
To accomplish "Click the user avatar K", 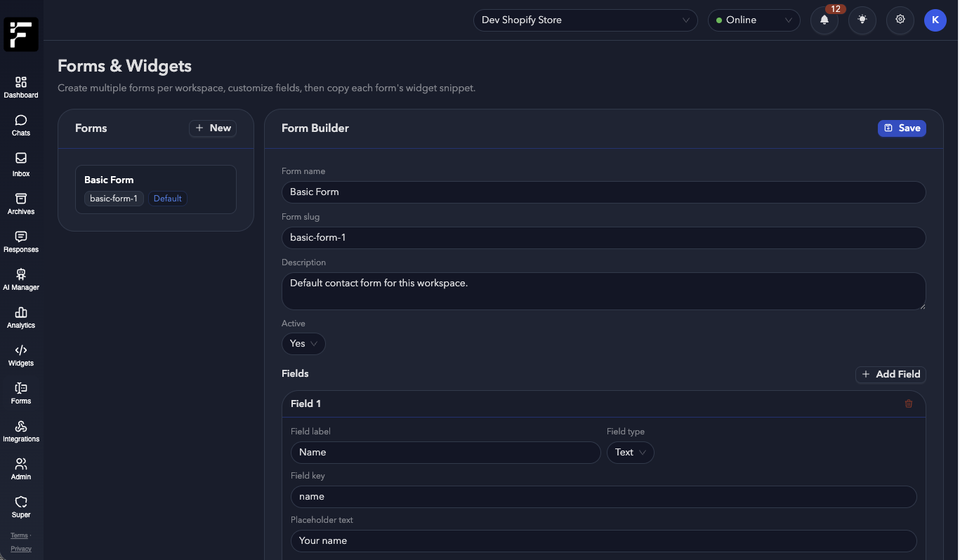I will tap(935, 20).
